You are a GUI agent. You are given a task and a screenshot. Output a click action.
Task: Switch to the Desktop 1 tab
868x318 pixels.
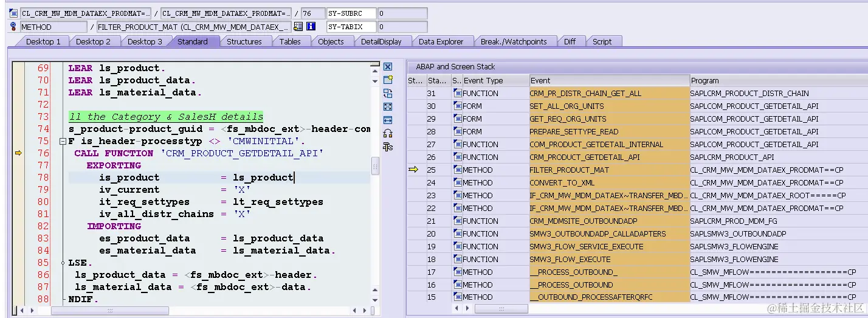43,41
